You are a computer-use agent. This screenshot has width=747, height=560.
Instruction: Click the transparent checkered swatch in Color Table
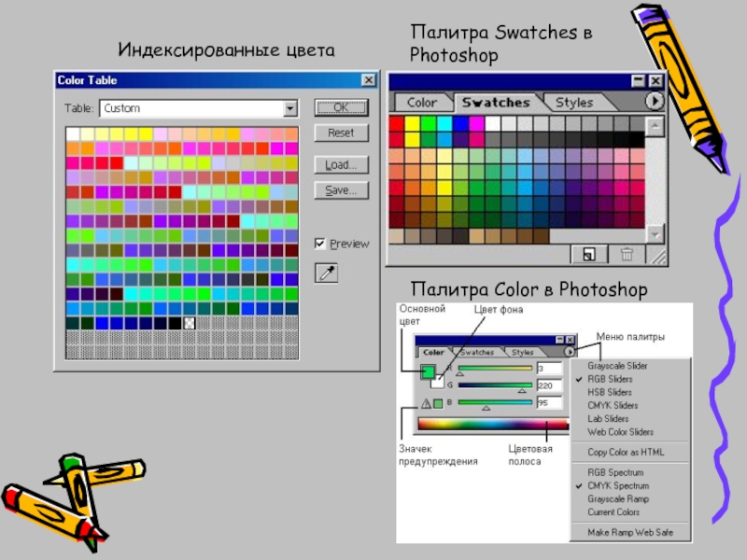pyautogui.click(x=190, y=323)
